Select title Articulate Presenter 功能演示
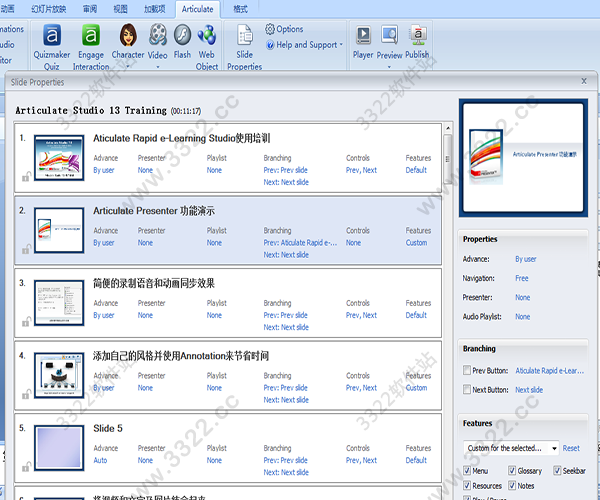The height and width of the screenshot is (500, 600). coord(154,210)
